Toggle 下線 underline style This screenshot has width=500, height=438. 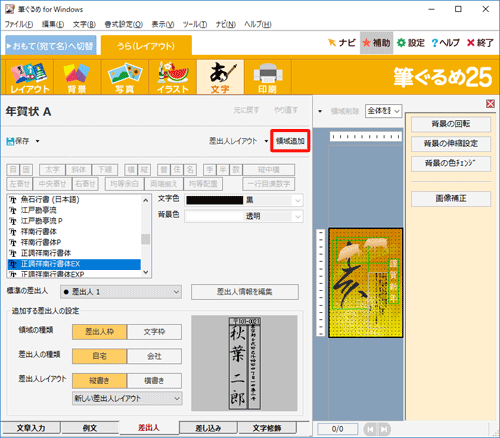[105, 170]
